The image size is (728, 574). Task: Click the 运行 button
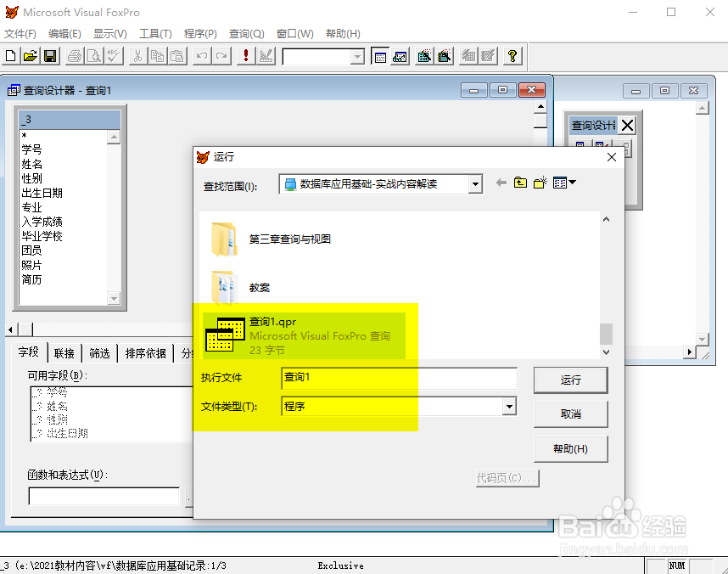click(x=571, y=380)
